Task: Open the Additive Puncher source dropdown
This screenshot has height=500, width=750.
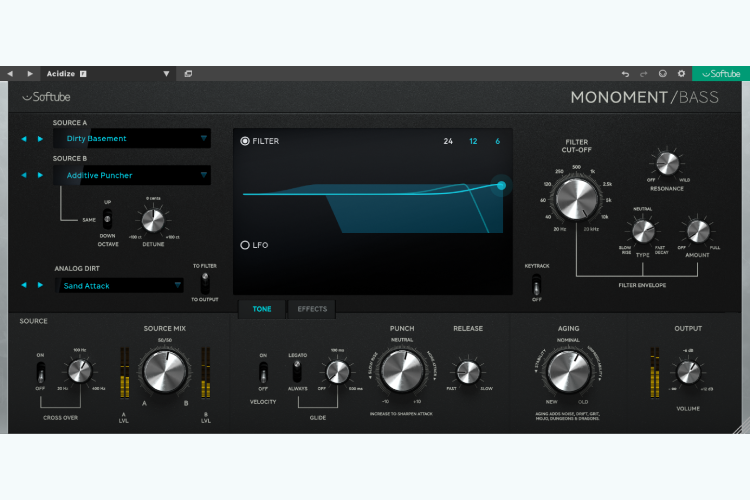Action: 132,175
